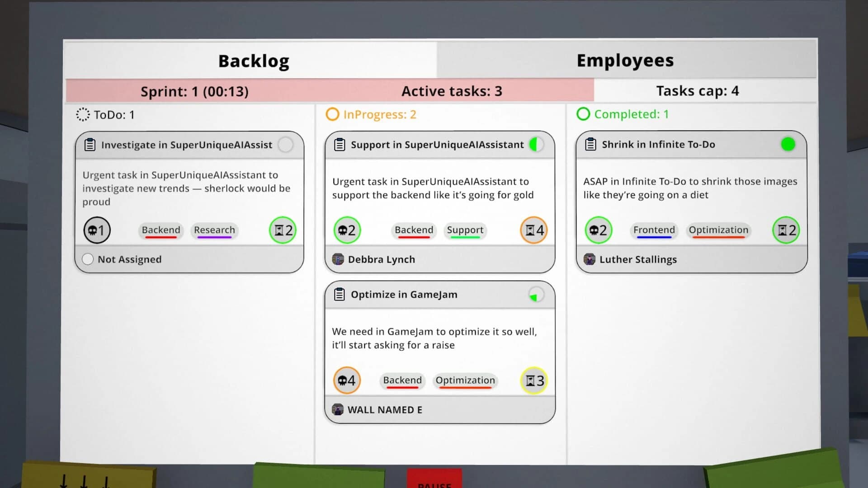The height and width of the screenshot is (488, 868).
Task: Click the orange InProgress status circle
Action: pyautogui.click(x=333, y=114)
